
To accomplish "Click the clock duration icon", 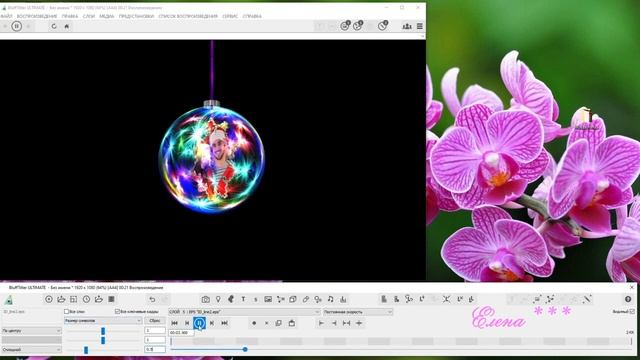I will pyautogui.click(x=86, y=299).
